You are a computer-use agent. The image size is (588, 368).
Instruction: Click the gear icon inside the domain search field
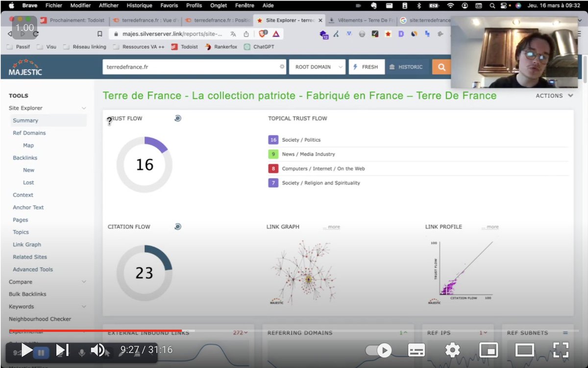click(281, 66)
